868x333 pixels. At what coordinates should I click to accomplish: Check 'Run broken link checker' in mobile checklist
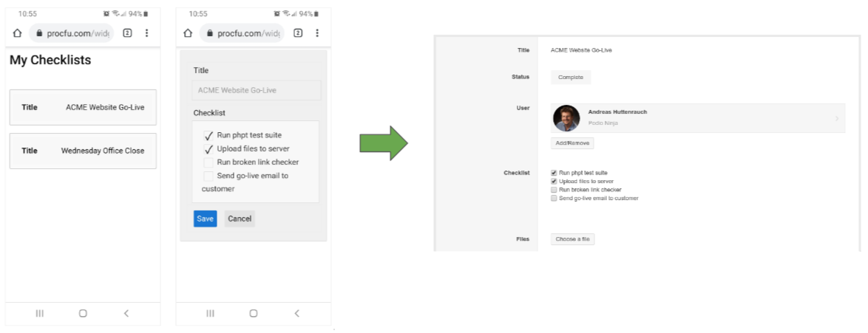coord(208,162)
